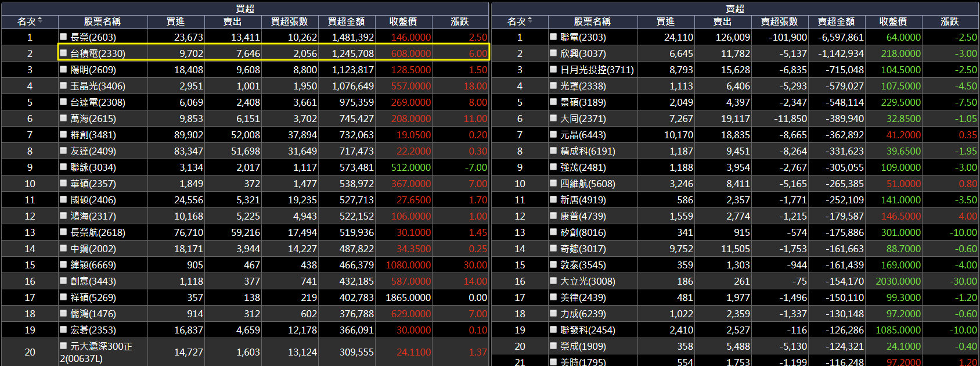Open stock 矽創(8016)
Viewport: 980px width, 366px height.
583,232
